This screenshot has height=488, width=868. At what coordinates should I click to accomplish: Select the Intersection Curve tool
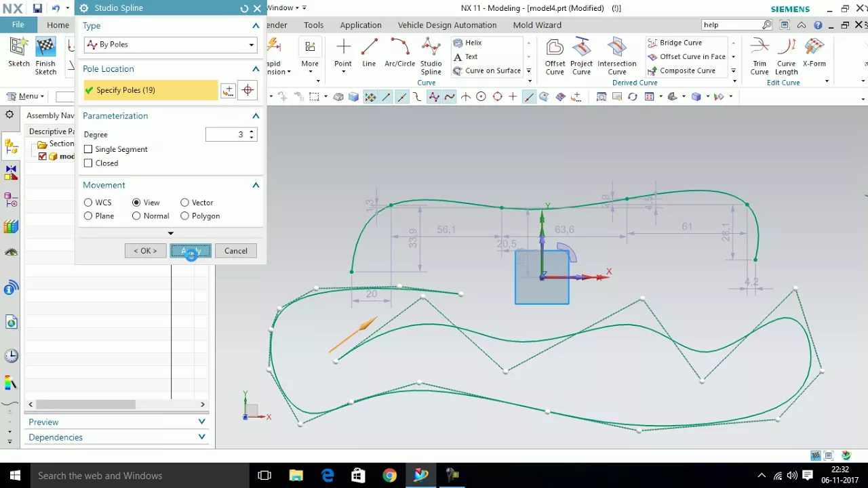click(x=616, y=56)
